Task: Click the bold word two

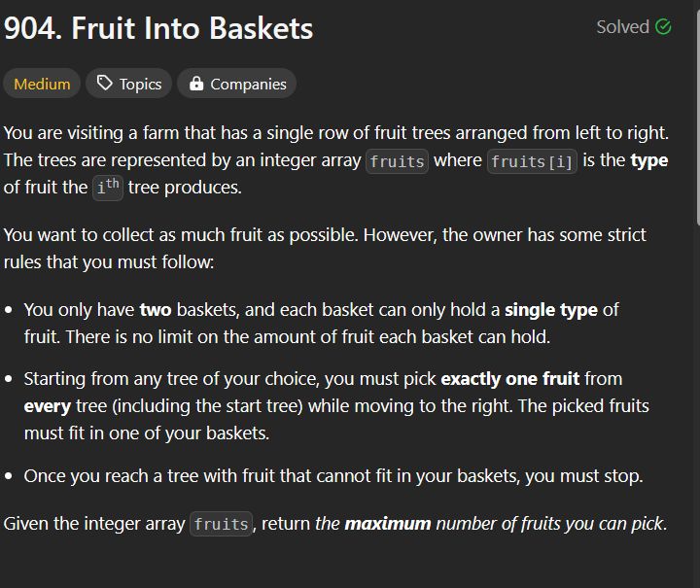Action: click(x=156, y=310)
